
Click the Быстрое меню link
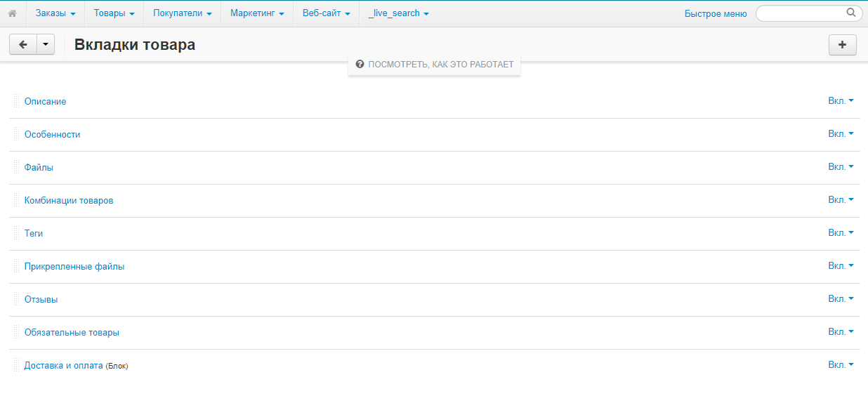click(x=716, y=13)
